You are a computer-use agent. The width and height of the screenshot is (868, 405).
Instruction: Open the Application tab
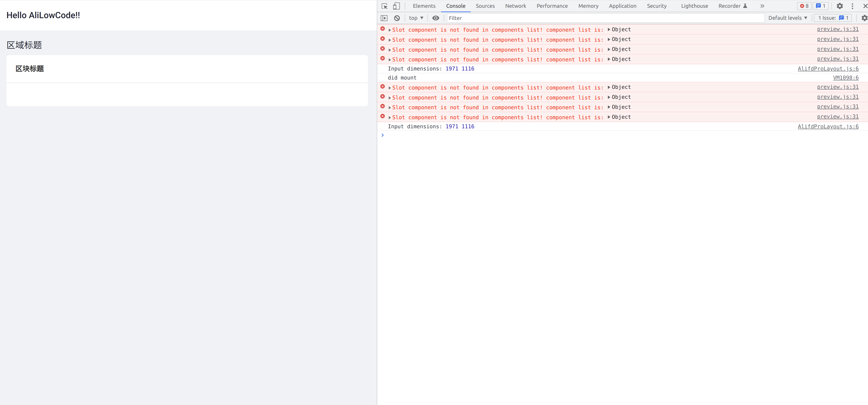click(622, 6)
